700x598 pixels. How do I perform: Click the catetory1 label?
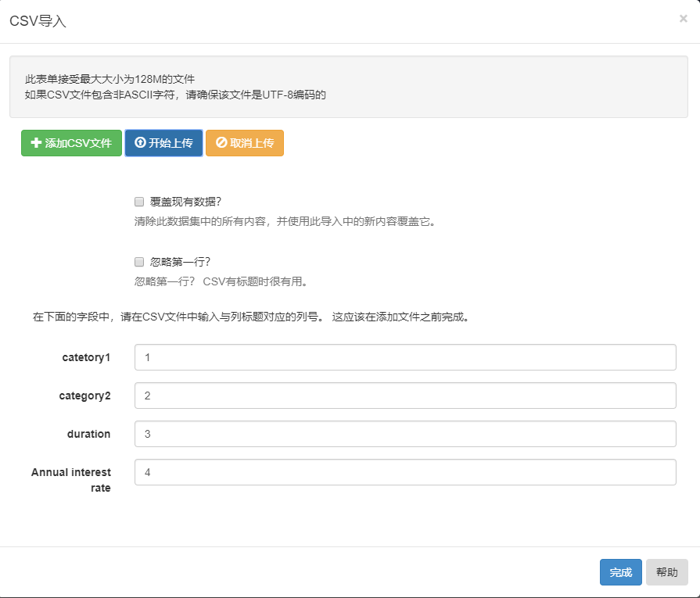86,357
